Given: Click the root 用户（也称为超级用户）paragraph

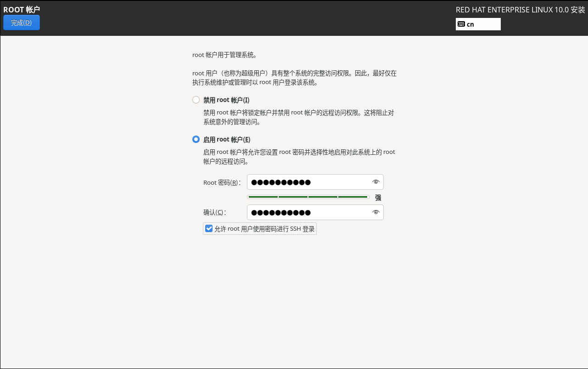Looking at the screenshot, I should click(294, 78).
